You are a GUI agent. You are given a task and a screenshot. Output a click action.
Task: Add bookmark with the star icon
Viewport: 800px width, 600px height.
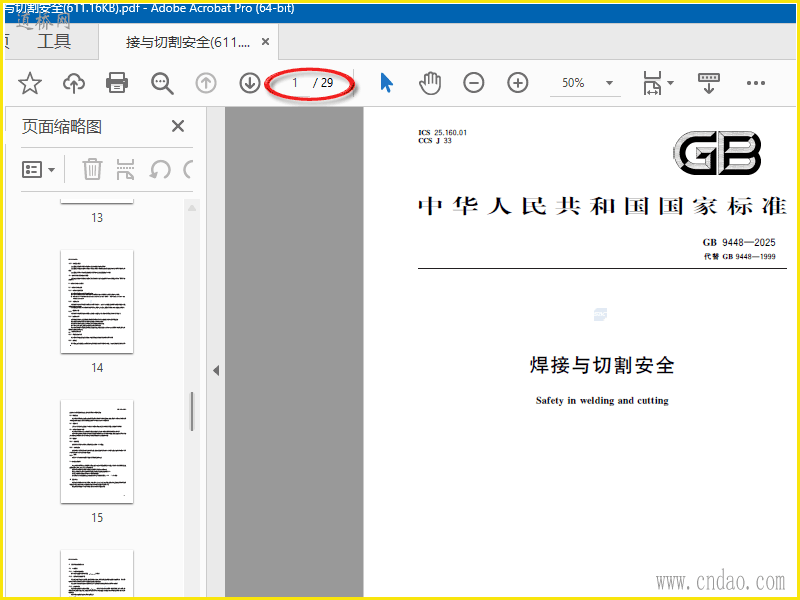click(x=30, y=83)
